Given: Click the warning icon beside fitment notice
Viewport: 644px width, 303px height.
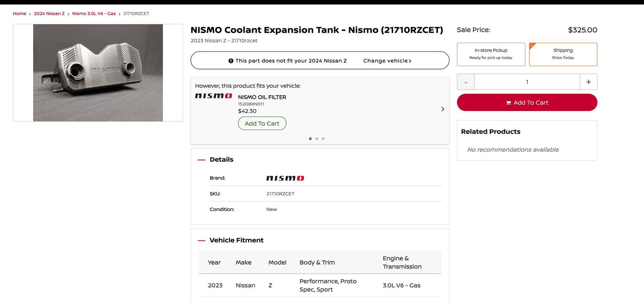Looking at the screenshot, I should pyautogui.click(x=231, y=61).
